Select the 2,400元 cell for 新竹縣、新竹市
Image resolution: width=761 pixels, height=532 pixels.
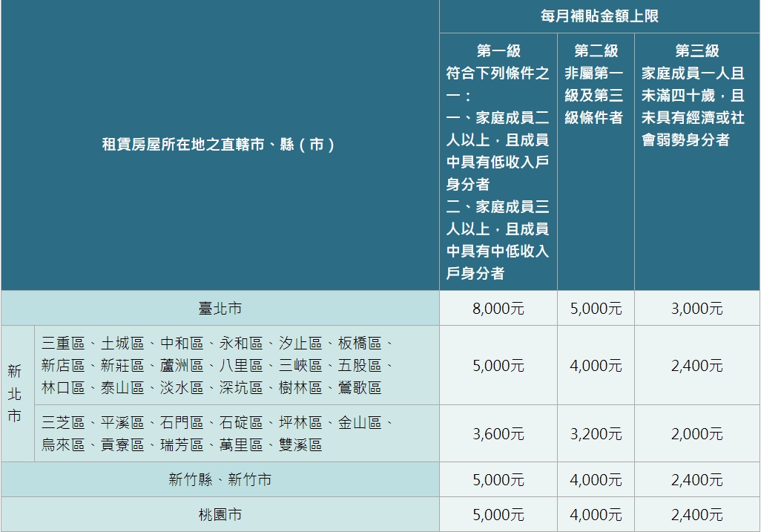(x=695, y=480)
